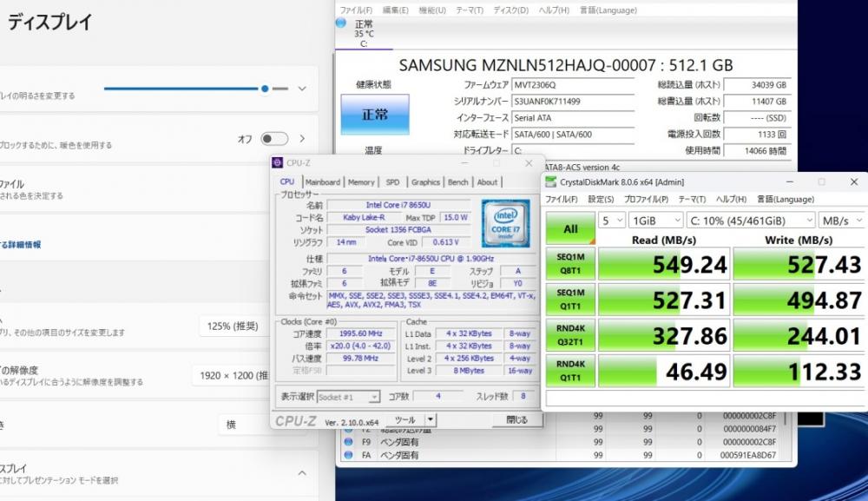Click the firmware field showing MVT2306Q
The width and height of the screenshot is (868, 501).
click(x=572, y=85)
